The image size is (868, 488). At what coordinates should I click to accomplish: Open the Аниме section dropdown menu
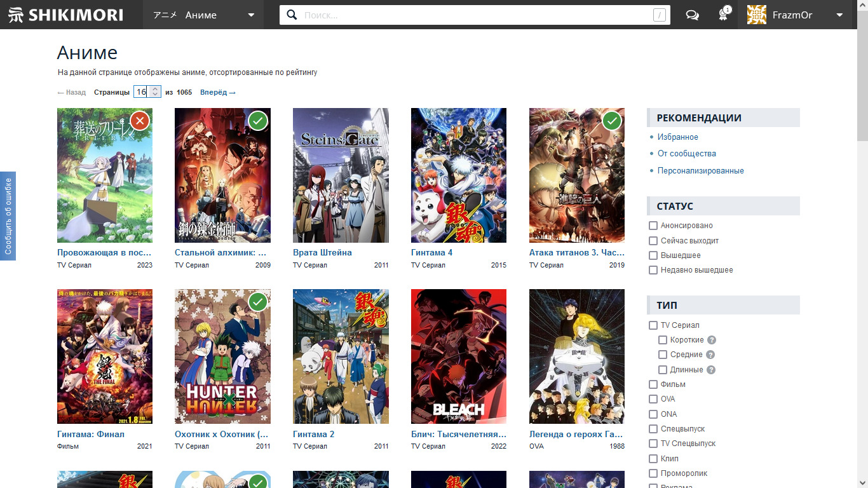point(203,15)
